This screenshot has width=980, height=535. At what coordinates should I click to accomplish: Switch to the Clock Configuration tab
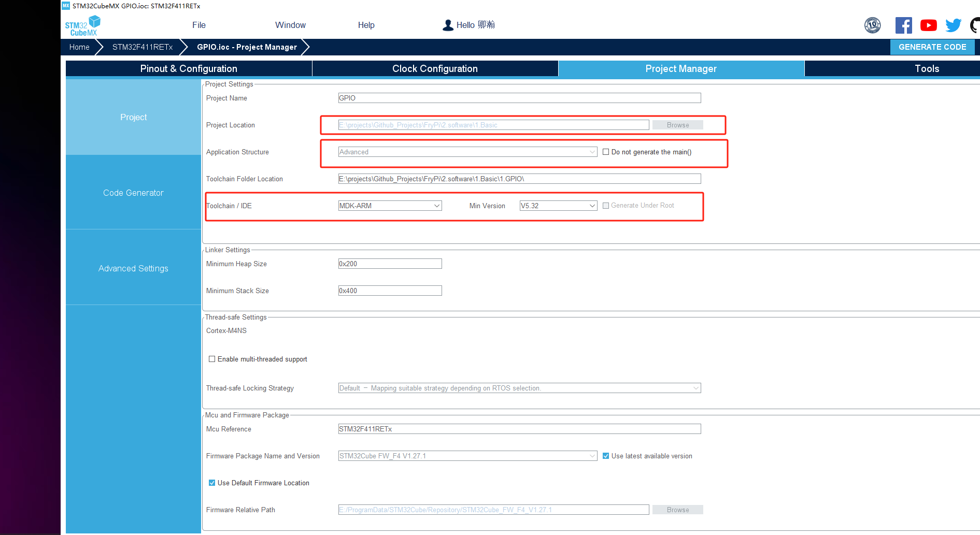click(435, 68)
